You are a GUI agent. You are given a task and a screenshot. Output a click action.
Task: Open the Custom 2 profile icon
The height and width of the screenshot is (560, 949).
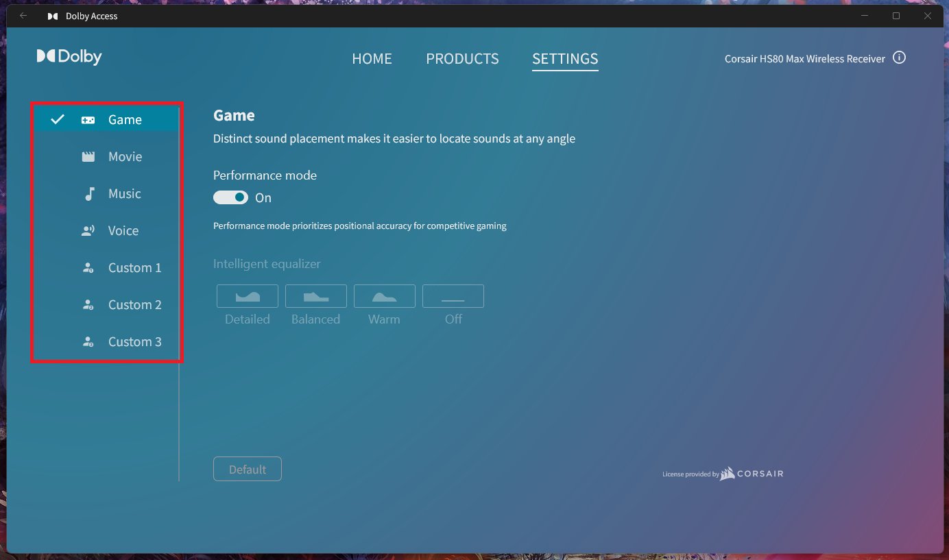point(88,305)
